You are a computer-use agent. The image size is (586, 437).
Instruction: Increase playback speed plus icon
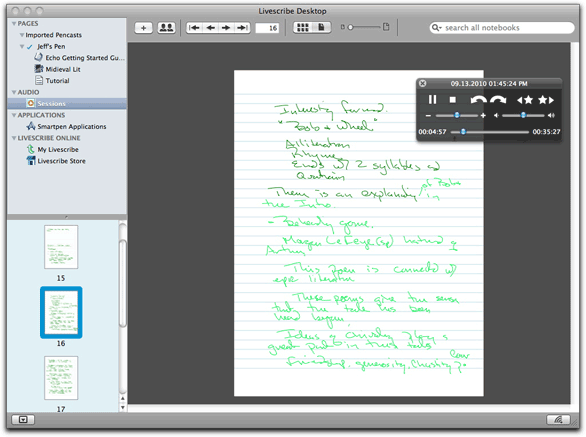click(483, 116)
